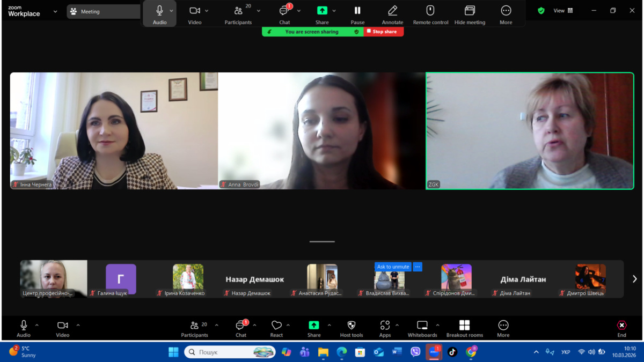Click the red Stop share button
Screen dimensions: 644x362
pyautogui.click(x=384, y=32)
